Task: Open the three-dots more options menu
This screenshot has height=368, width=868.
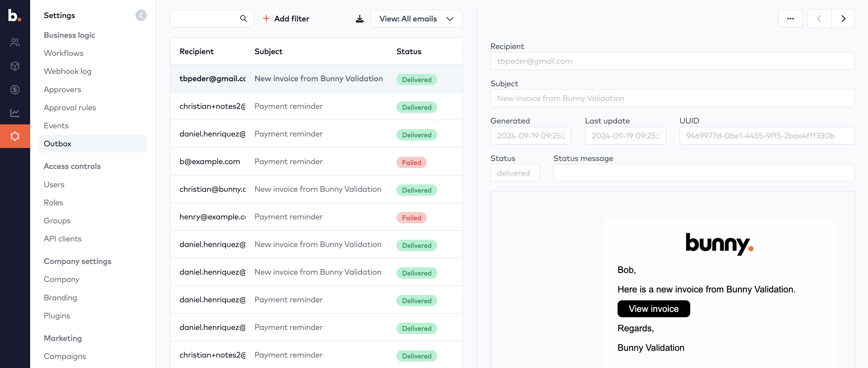Action: click(x=790, y=19)
